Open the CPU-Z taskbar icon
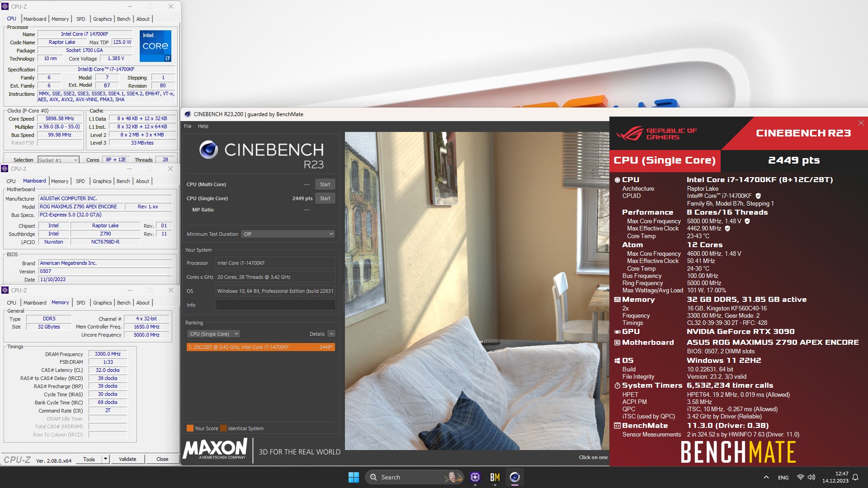This screenshot has height=488, width=868. (x=475, y=477)
